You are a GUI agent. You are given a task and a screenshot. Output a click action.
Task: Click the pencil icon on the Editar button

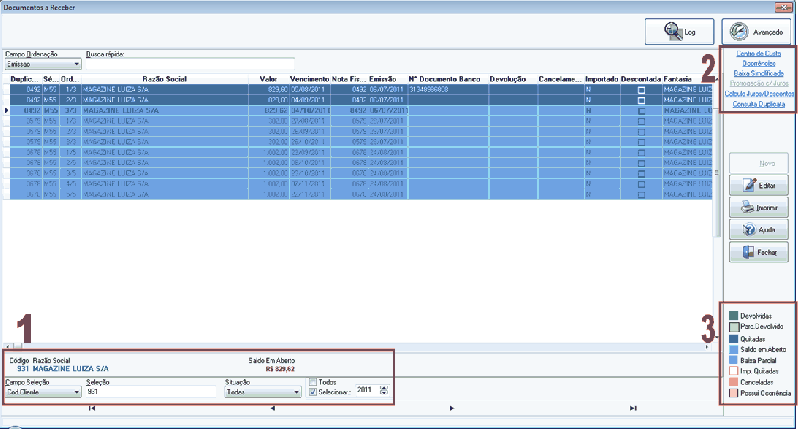click(749, 185)
